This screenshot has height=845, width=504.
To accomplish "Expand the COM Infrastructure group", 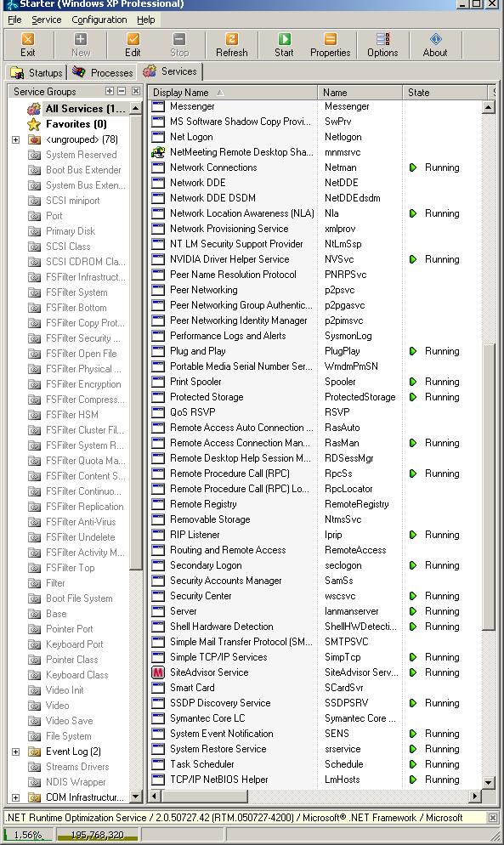I will pyautogui.click(x=15, y=797).
